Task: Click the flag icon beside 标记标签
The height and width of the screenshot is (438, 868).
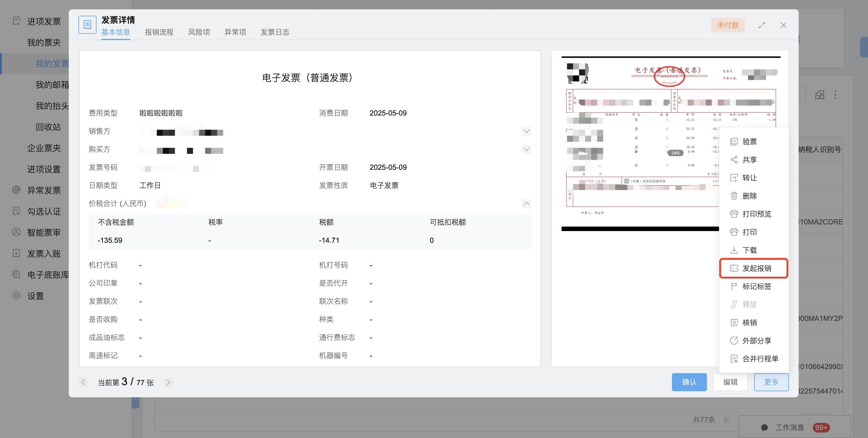Action: pos(734,286)
